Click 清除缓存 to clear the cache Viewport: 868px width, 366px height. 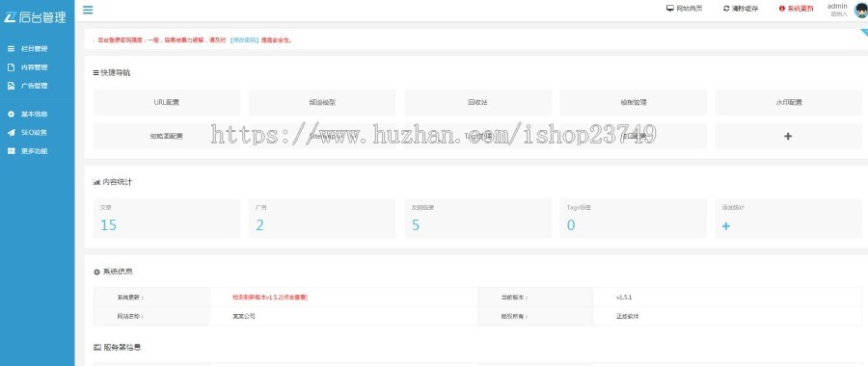tap(741, 9)
